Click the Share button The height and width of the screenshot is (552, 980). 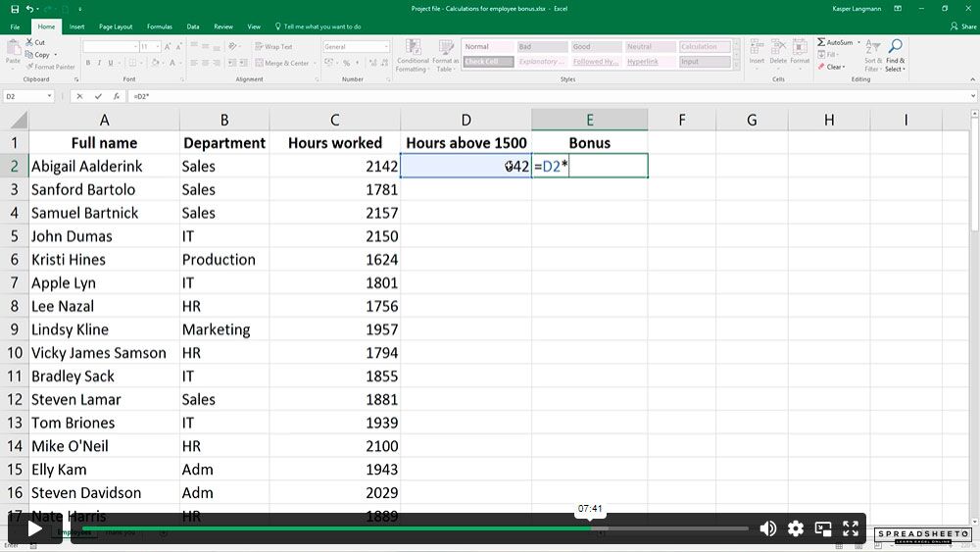(963, 26)
